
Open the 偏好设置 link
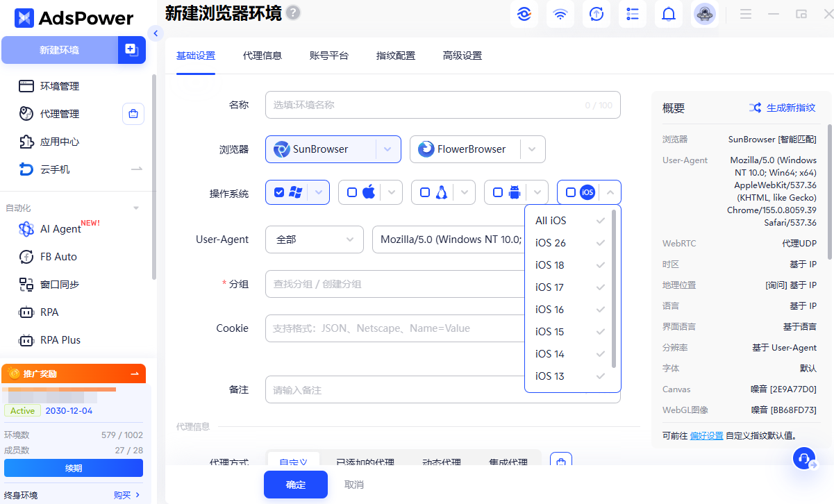click(x=707, y=436)
